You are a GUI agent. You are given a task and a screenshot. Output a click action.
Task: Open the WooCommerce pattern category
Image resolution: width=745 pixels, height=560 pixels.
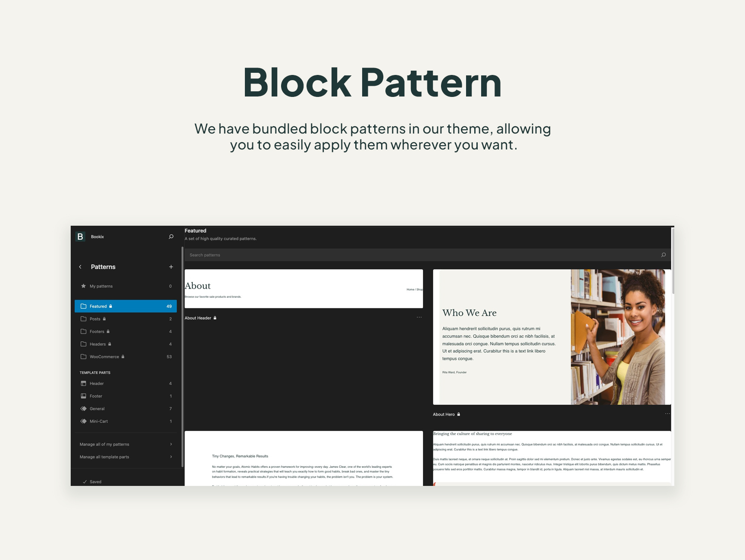pos(104,357)
